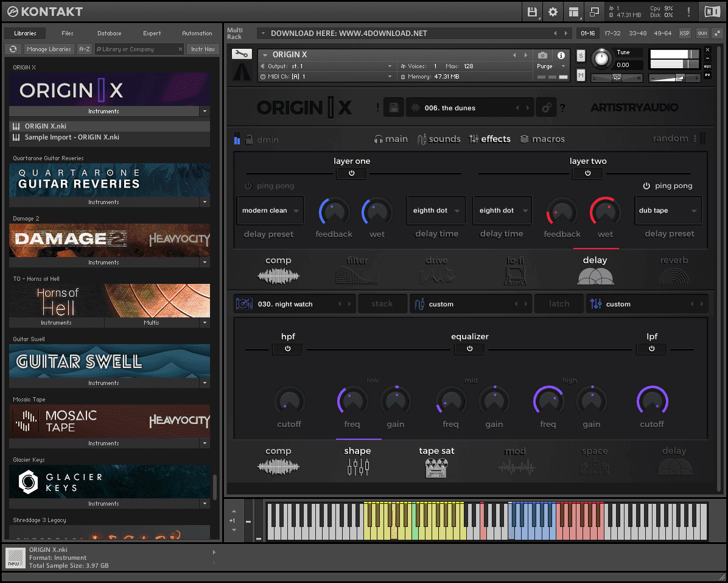728x583 pixels.
Task: Switch to the Files tab
Action: pos(68,34)
